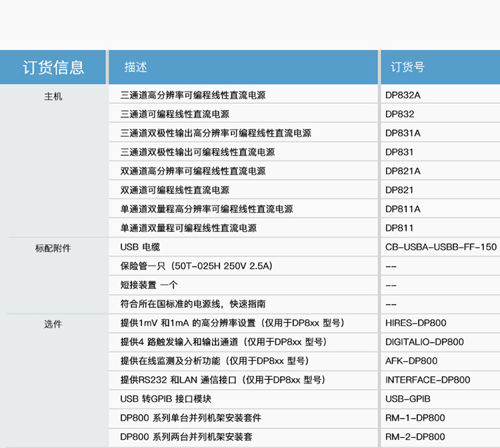Select the 保险管一只 fuse description row
Image resolution: width=500 pixels, height=448 pixels.
(196, 266)
